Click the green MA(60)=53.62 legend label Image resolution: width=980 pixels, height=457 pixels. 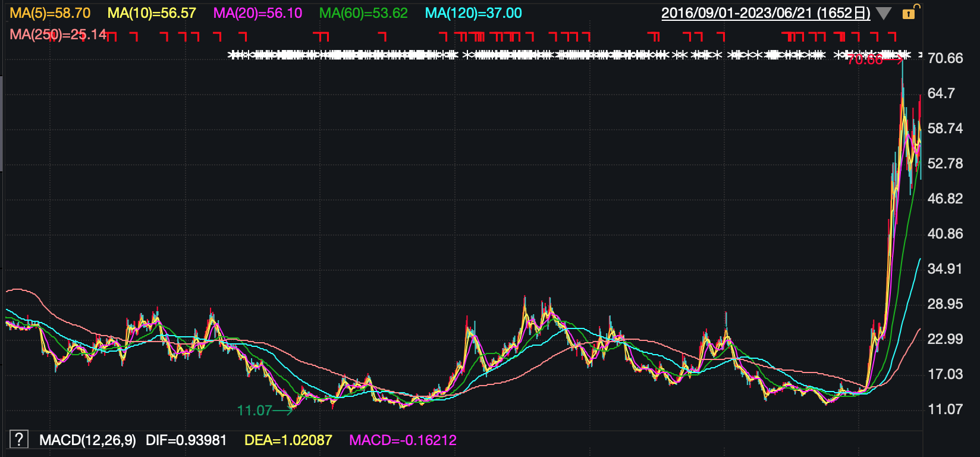click(x=363, y=13)
